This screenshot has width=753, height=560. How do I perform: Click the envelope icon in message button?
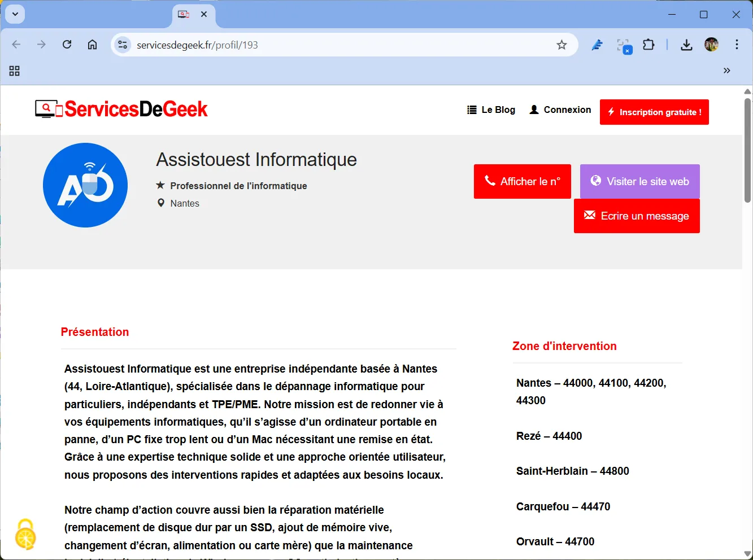click(590, 215)
